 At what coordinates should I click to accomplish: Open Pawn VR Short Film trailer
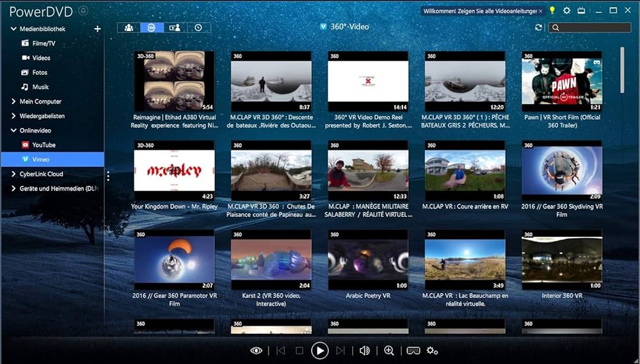point(562,82)
